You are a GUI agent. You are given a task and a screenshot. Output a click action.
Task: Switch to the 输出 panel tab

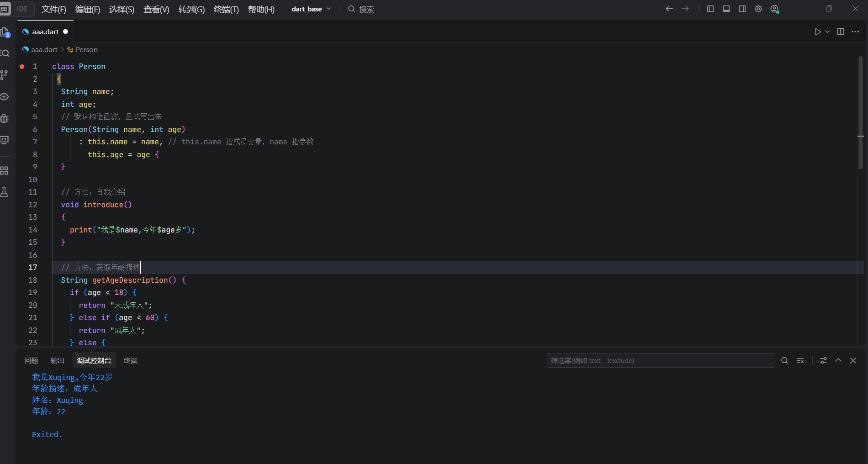(x=57, y=360)
